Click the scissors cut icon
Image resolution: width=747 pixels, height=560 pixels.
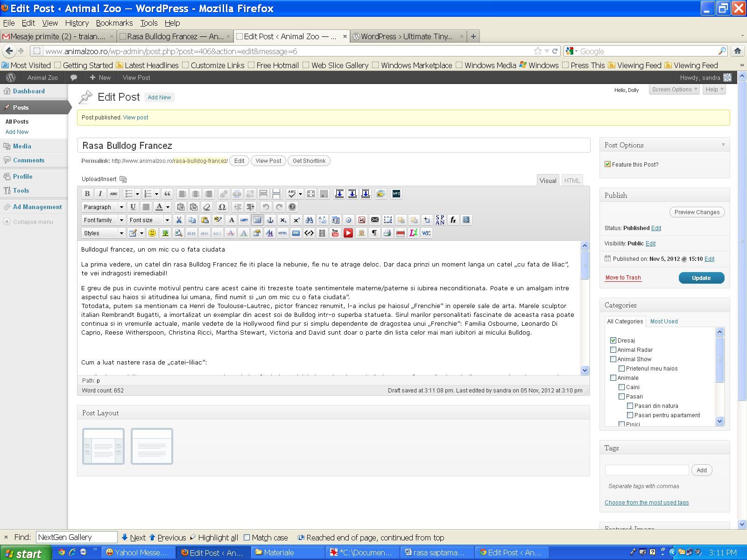[178, 220]
